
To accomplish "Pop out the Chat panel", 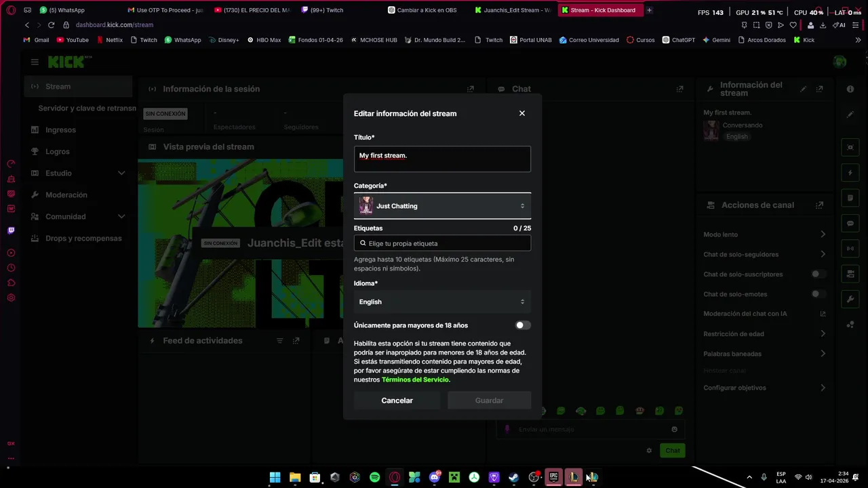I will [679, 89].
